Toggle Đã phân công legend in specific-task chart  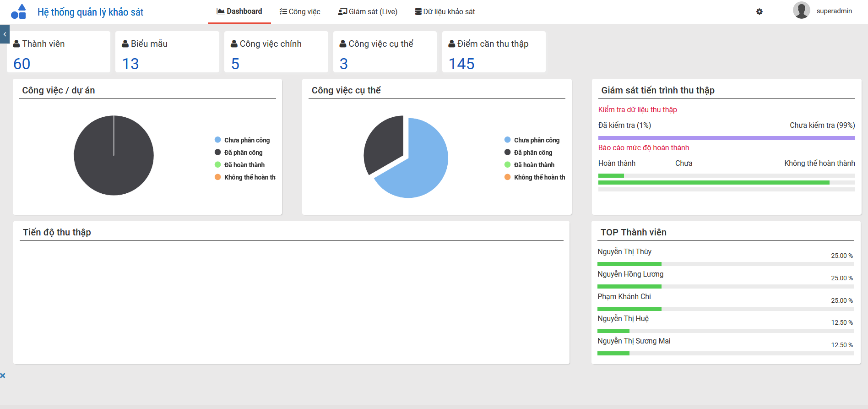(532, 153)
